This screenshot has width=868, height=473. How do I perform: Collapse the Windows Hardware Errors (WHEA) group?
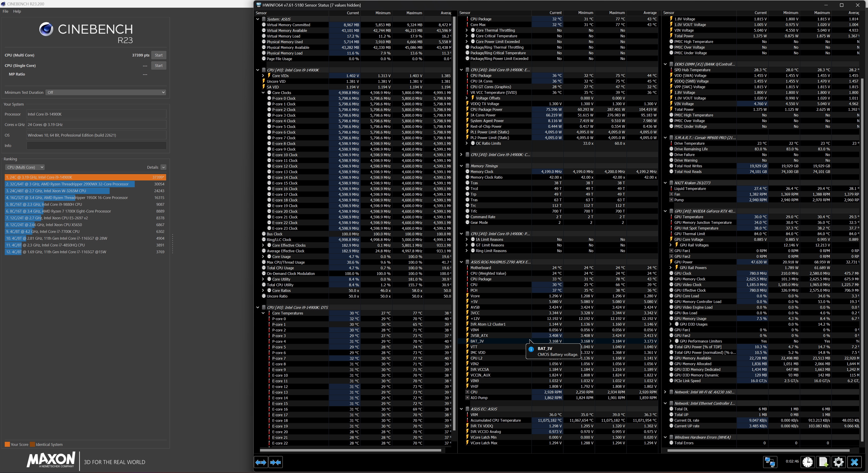(665, 437)
